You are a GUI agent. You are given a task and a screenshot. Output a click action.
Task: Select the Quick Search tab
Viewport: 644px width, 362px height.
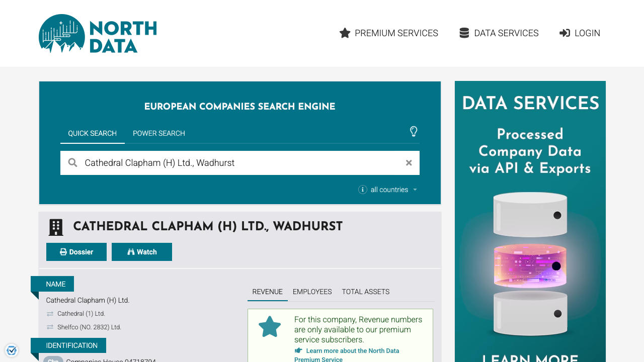coord(93,133)
